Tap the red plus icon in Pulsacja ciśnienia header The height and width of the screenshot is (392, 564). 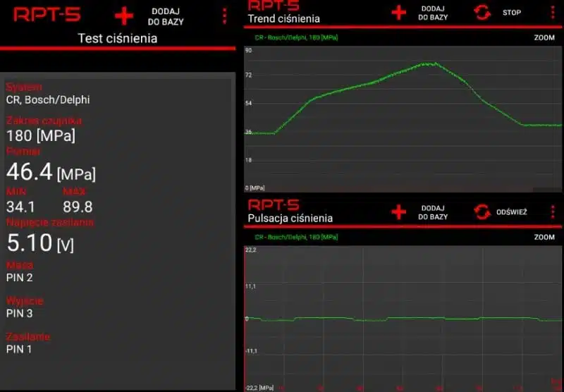point(399,212)
